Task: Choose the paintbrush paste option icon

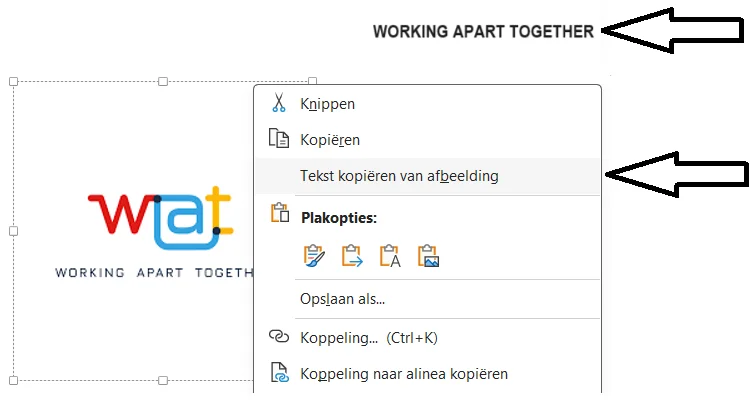Action: (x=315, y=256)
